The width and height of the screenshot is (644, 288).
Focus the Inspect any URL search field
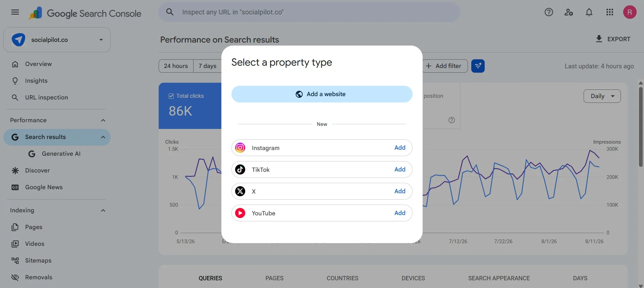pos(309,12)
